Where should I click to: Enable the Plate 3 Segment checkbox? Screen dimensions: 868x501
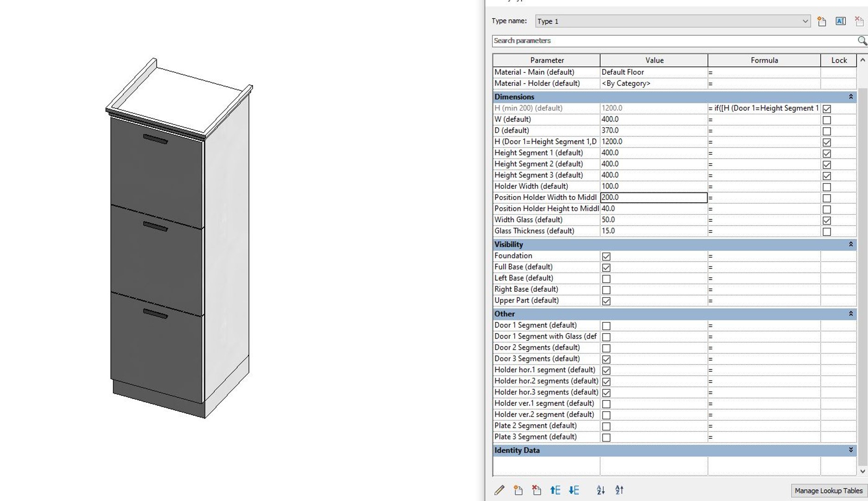[606, 437]
